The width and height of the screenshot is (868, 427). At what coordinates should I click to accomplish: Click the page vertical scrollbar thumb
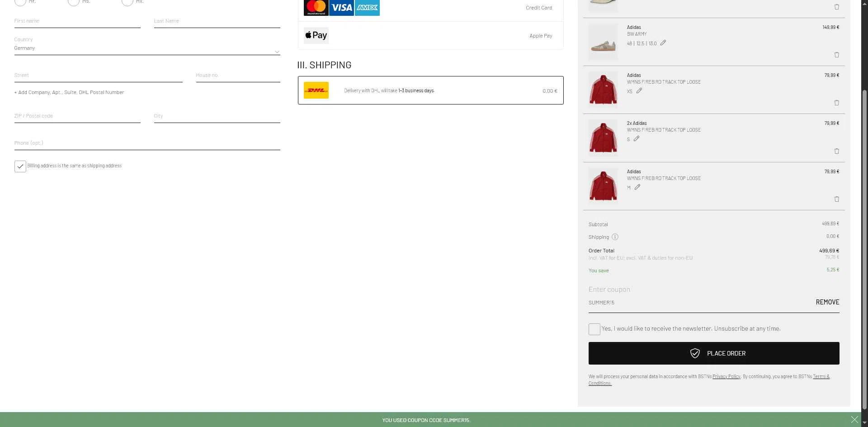click(x=865, y=249)
